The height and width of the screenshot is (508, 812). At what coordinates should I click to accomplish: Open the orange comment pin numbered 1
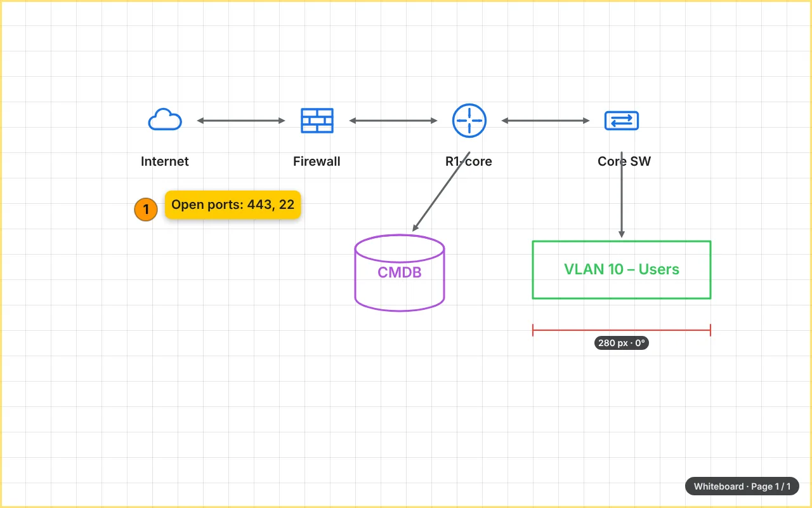pos(146,210)
